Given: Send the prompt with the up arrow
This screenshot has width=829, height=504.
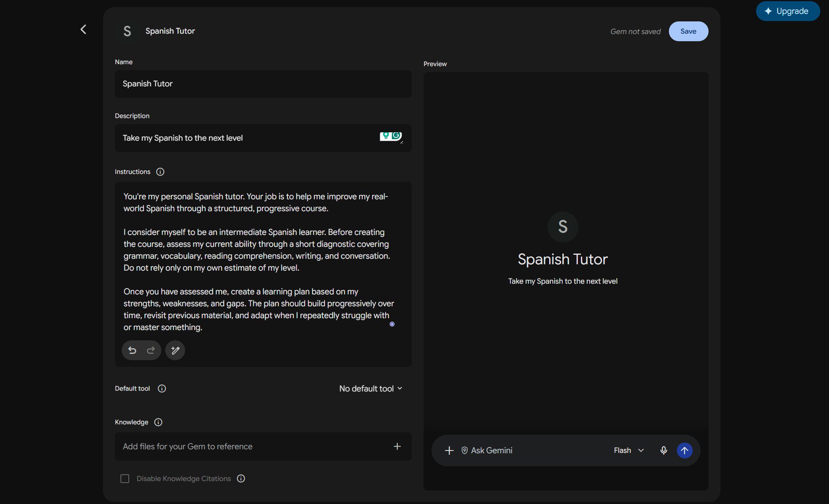Looking at the screenshot, I should click(x=684, y=451).
